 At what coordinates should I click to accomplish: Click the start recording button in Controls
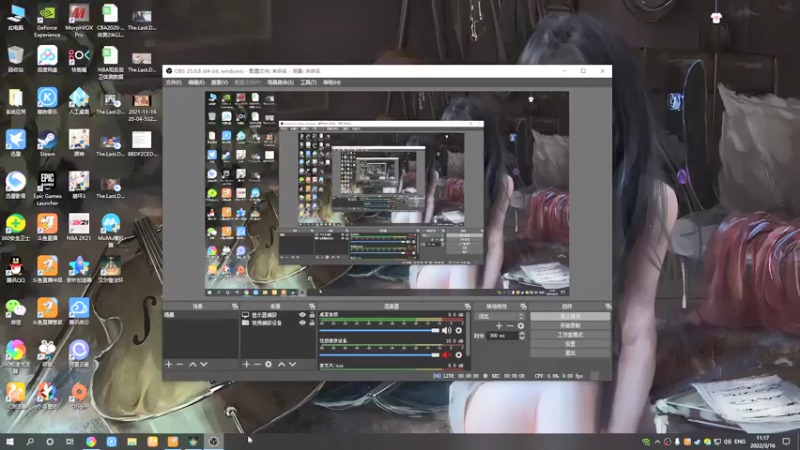click(570, 326)
